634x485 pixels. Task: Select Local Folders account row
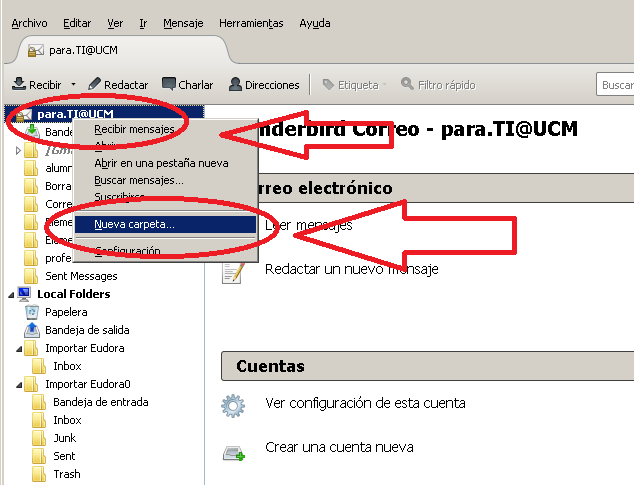74,294
